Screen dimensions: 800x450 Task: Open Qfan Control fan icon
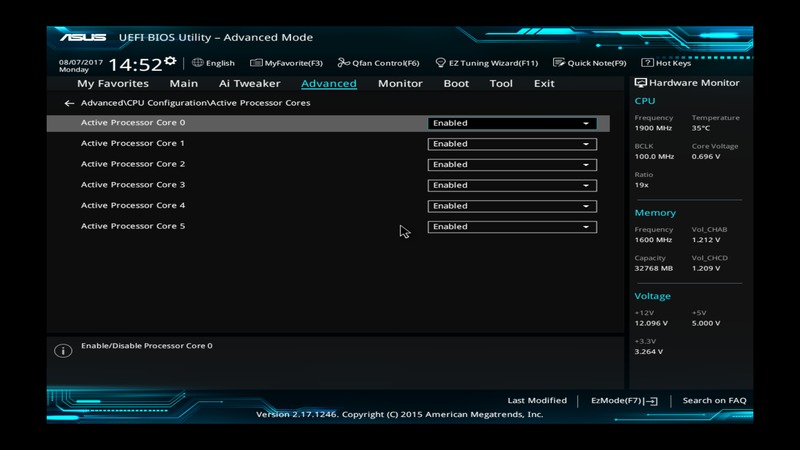pos(344,63)
